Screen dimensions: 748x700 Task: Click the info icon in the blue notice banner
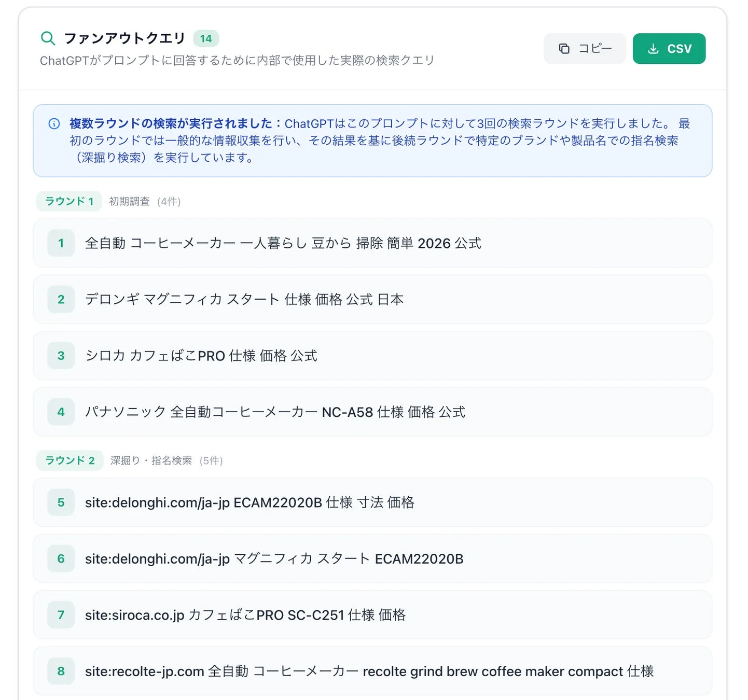(54, 123)
